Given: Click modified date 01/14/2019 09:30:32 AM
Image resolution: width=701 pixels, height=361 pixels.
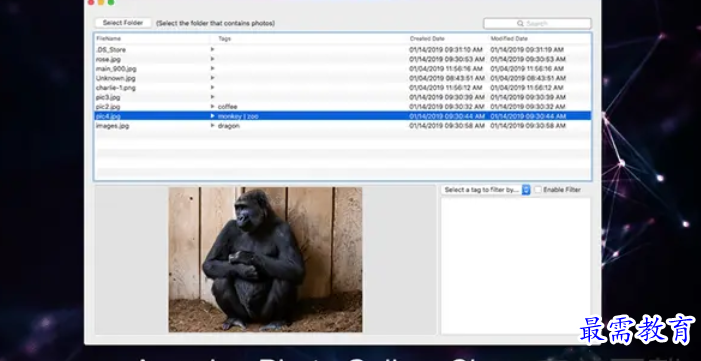Looking at the screenshot, I should [x=528, y=107].
